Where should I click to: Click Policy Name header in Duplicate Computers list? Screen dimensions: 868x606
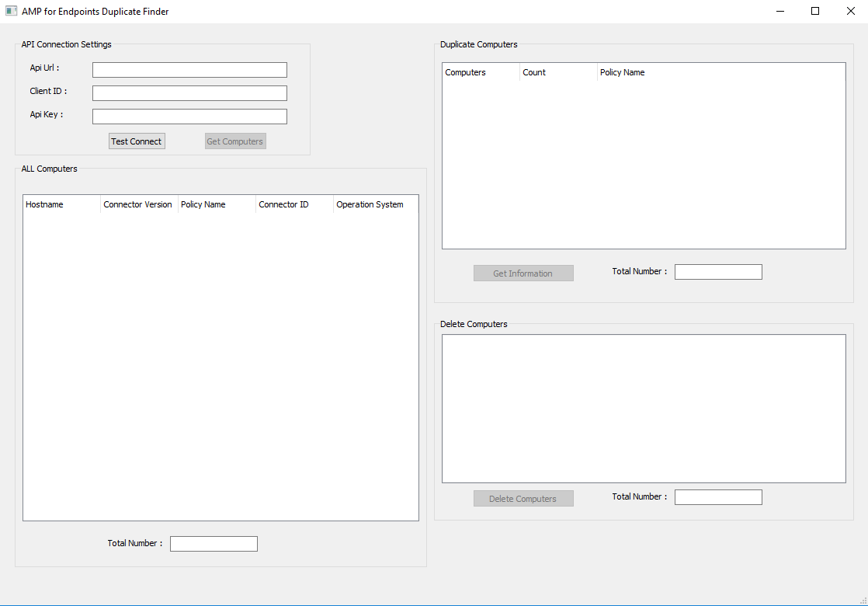(x=720, y=72)
